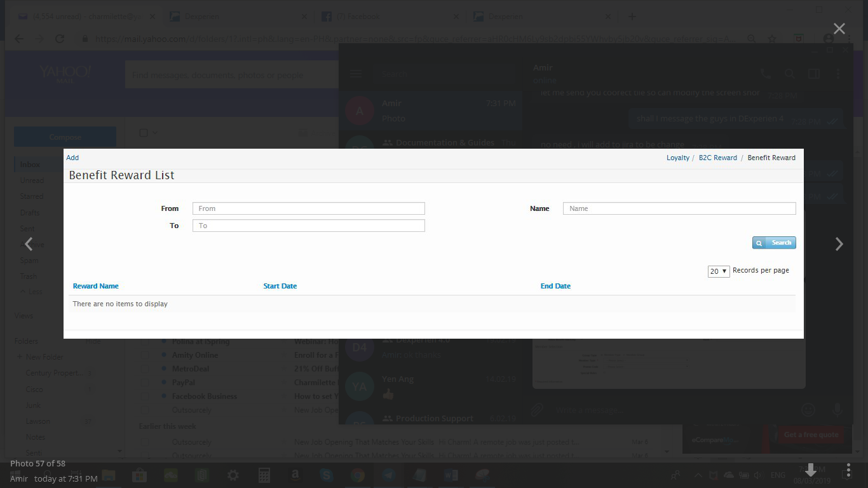Tick the Yahoo Mail select-all checkbox
This screenshot has height=488, width=868.
point(144,133)
